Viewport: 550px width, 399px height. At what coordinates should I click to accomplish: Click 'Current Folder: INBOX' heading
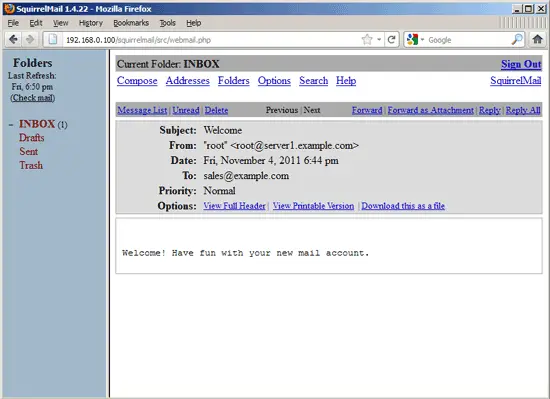pos(168,64)
